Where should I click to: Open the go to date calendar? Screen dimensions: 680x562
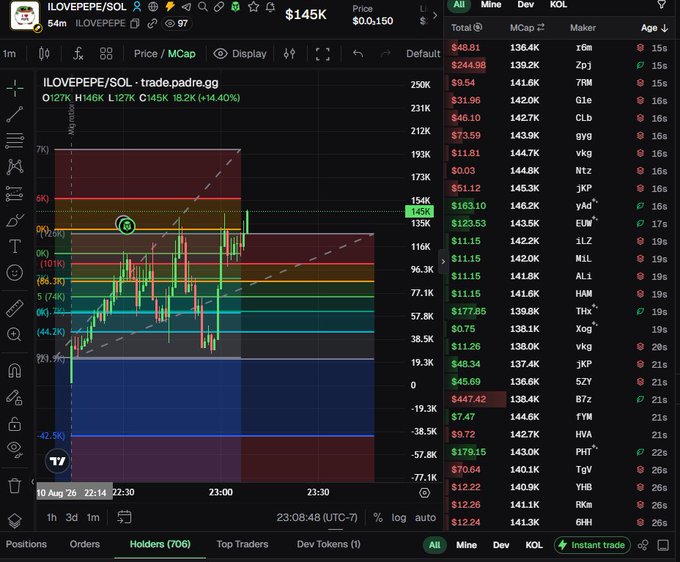pyautogui.click(x=124, y=517)
